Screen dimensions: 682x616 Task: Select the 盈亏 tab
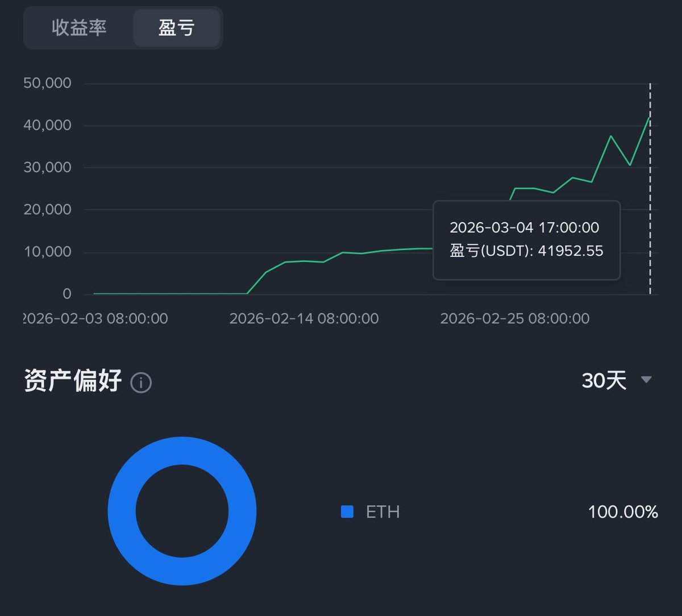pos(176,28)
